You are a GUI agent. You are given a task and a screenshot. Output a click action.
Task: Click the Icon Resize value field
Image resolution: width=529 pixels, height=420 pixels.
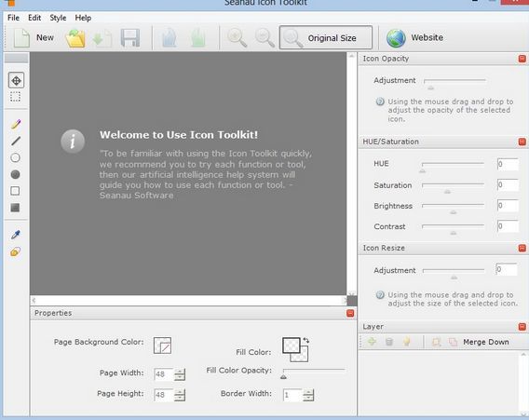(x=507, y=269)
